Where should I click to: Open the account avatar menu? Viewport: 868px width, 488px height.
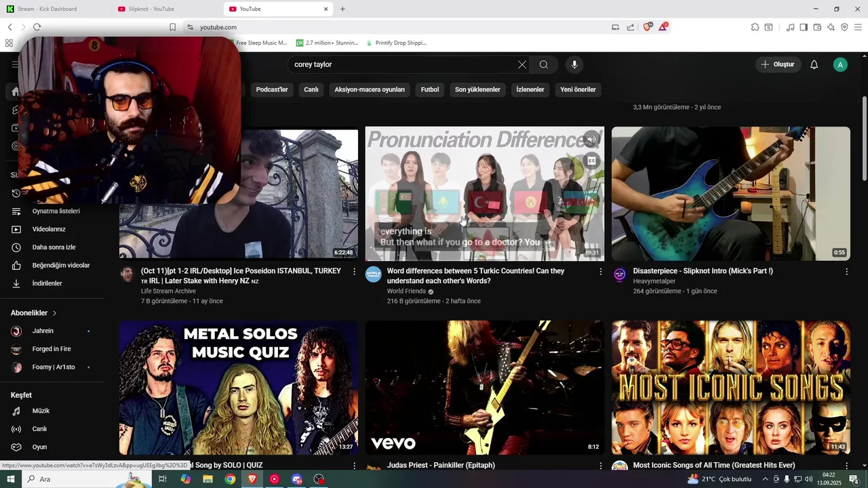[840, 64]
